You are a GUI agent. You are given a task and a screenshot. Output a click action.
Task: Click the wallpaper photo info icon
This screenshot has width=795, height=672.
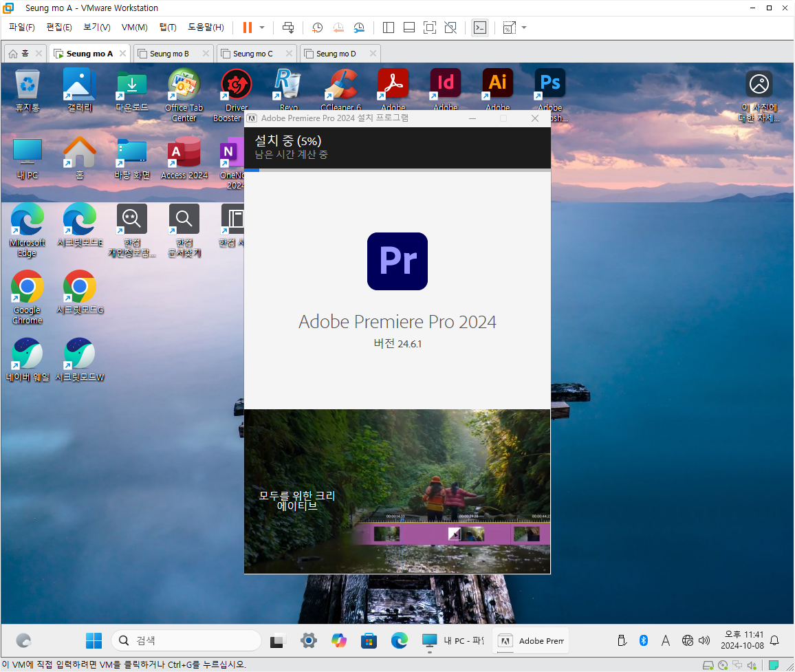(759, 96)
